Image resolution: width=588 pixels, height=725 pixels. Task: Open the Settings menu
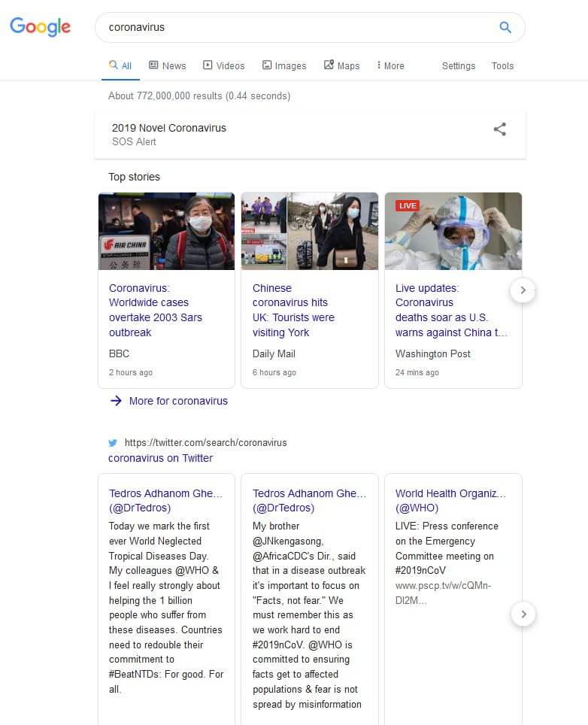tap(458, 65)
